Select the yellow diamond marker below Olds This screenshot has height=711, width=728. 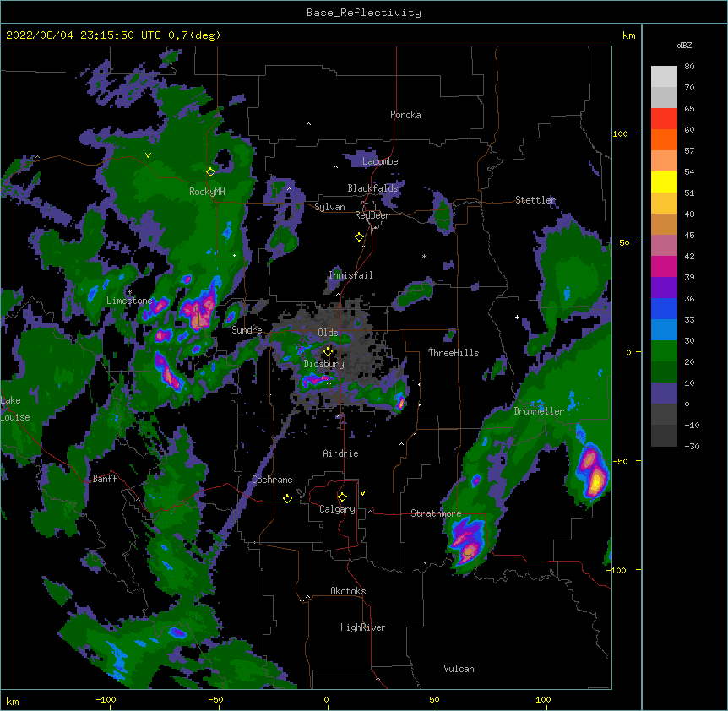[x=329, y=351]
